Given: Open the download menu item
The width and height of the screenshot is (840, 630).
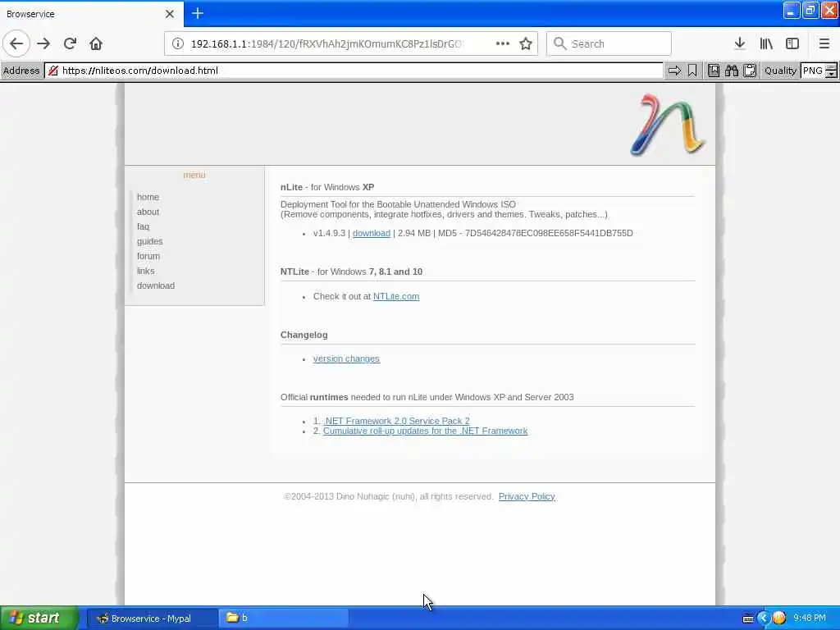Looking at the screenshot, I should pos(155,285).
